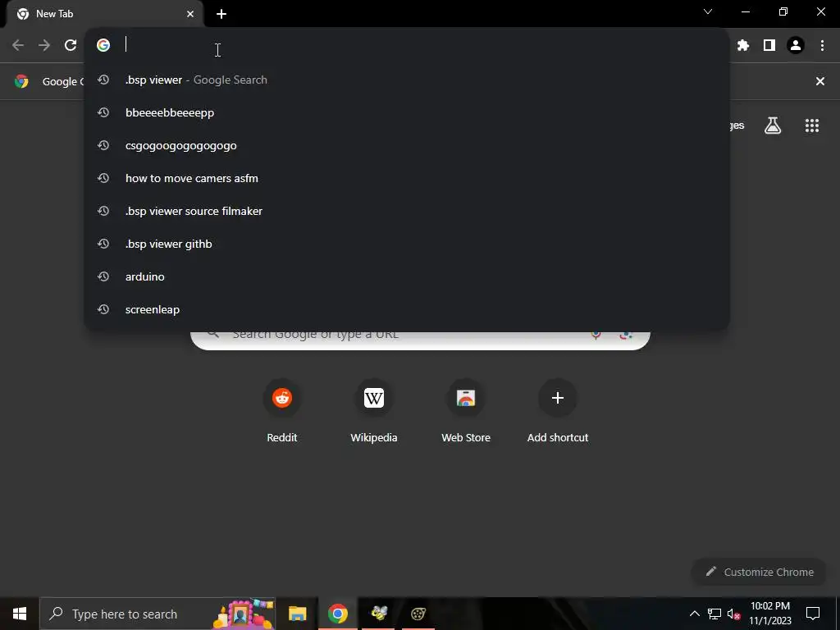The image size is (840, 630).
Task: Open the clock showing 10:02 PM
Action: pyautogui.click(x=770, y=614)
